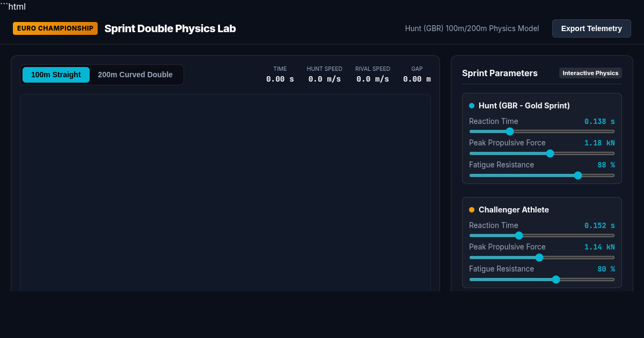This screenshot has height=338, width=644.
Task: Click the 0.138 s reaction time value
Action: (x=599, y=122)
